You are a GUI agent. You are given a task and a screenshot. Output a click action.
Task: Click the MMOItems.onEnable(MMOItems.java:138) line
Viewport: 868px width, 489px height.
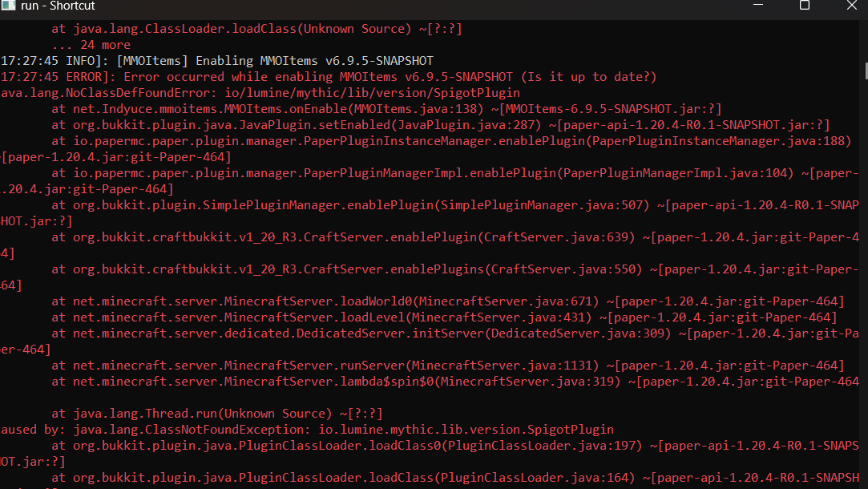387,109
